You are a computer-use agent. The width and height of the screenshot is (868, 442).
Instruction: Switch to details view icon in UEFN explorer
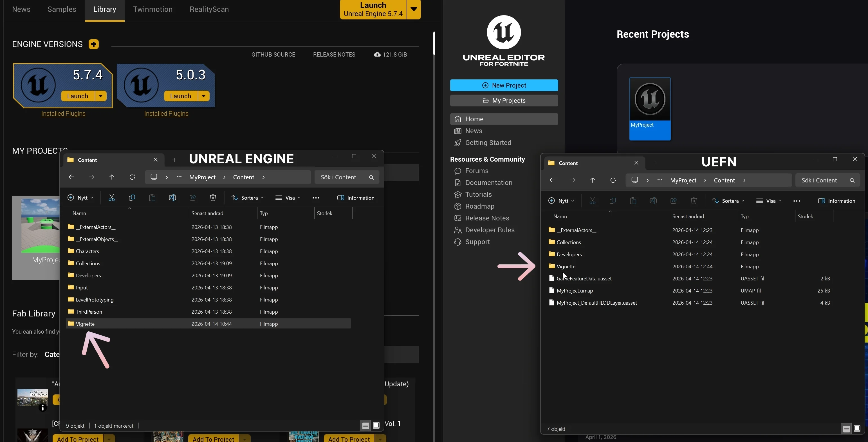(846, 429)
